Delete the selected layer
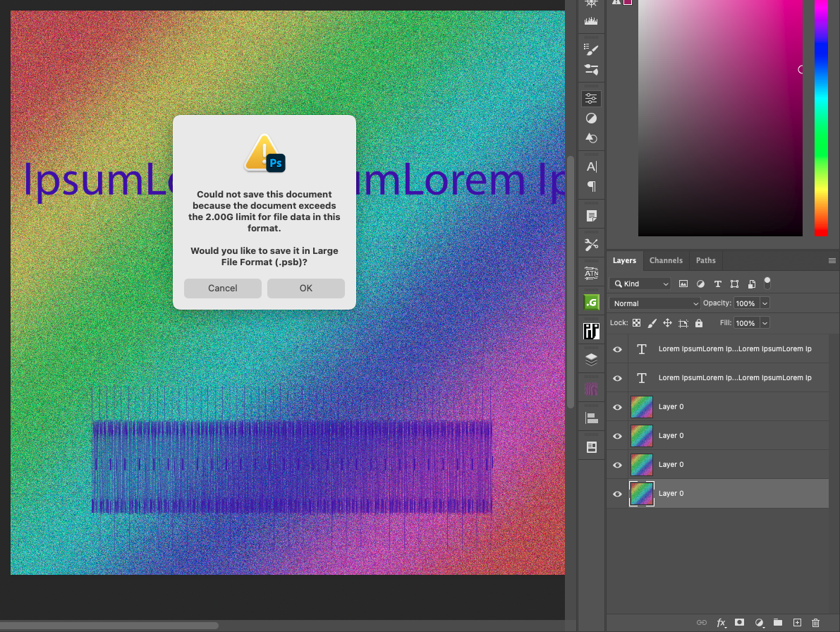840x632 pixels. pyautogui.click(x=815, y=623)
